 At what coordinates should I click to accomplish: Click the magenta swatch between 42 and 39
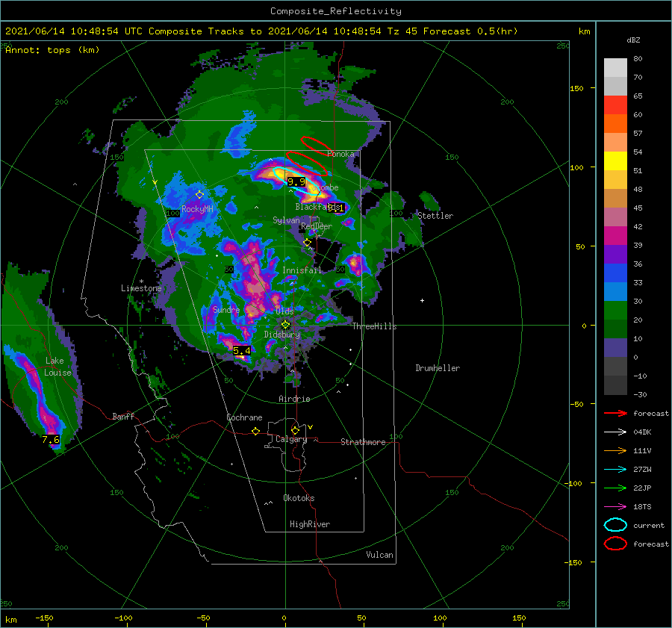tap(615, 236)
